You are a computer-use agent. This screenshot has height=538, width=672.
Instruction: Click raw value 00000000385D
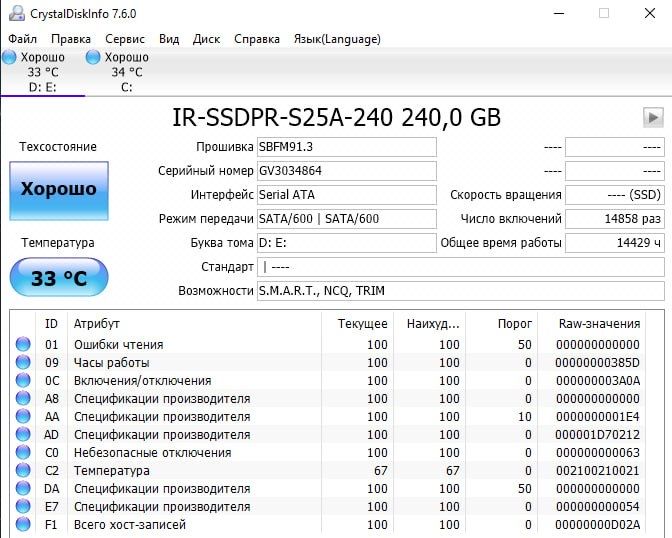point(597,363)
